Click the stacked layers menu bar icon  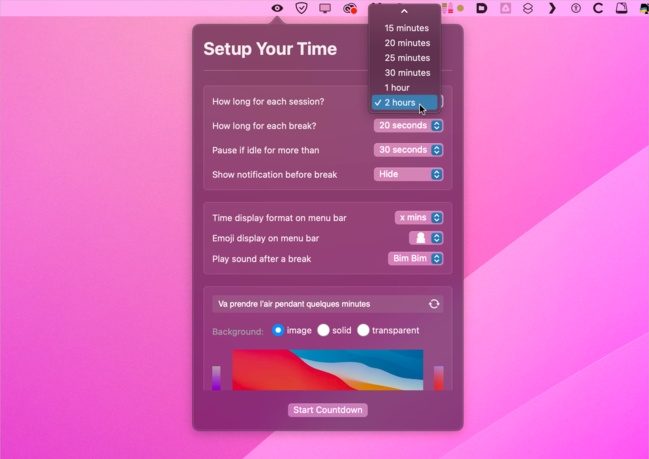click(528, 8)
